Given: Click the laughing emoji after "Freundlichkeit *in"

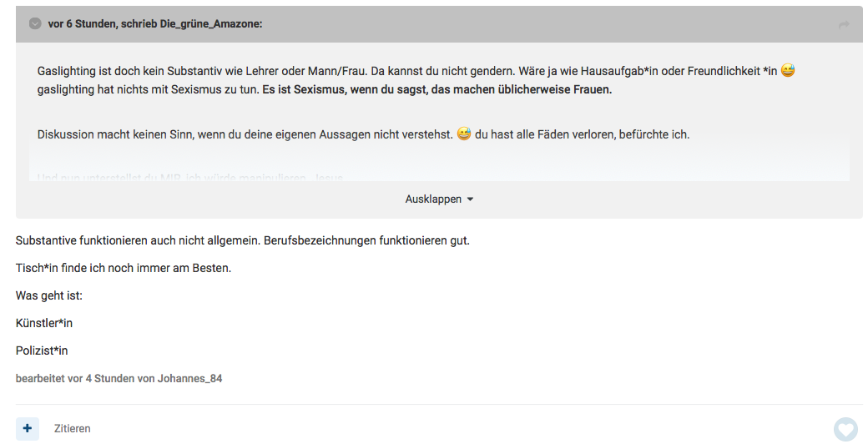Looking at the screenshot, I should click(787, 71).
